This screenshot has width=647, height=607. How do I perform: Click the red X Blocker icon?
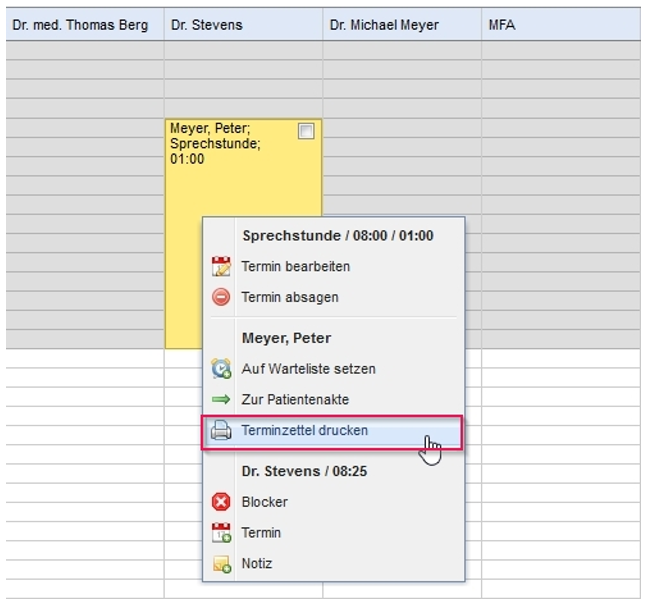[x=221, y=502]
